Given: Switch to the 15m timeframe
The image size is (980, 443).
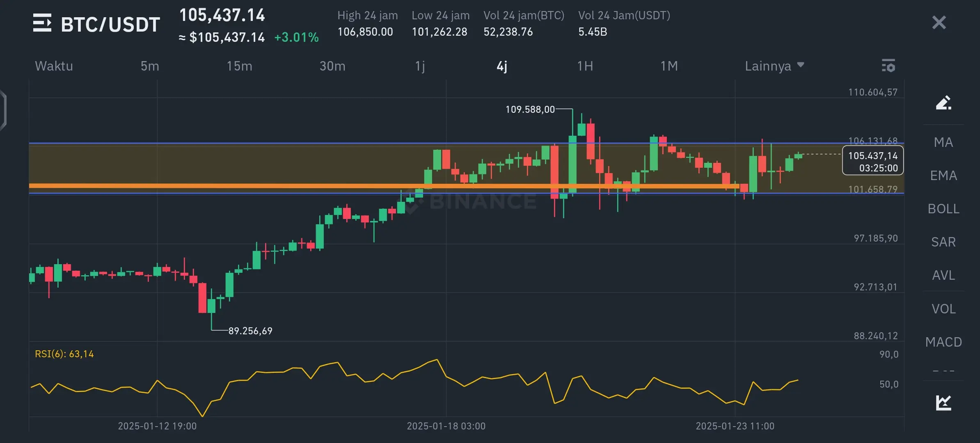Looking at the screenshot, I should [x=239, y=66].
